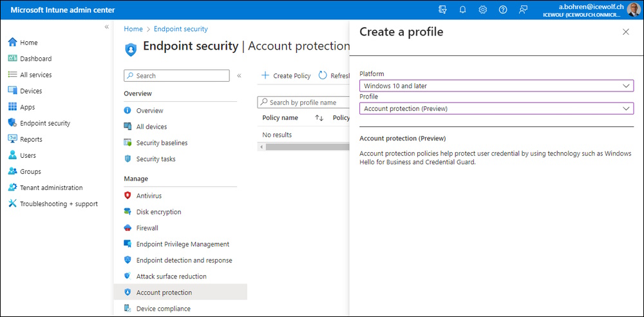This screenshot has width=644, height=317.
Task: Click the No results text
Action: tap(277, 135)
